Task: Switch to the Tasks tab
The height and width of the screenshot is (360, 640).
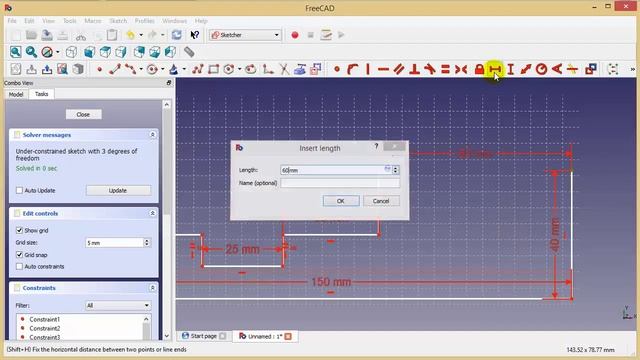Action: (x=41, y=94)
